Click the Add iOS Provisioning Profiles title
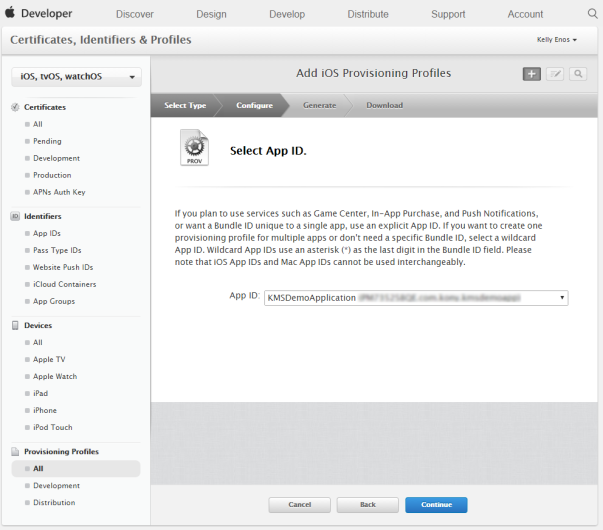 373,73
